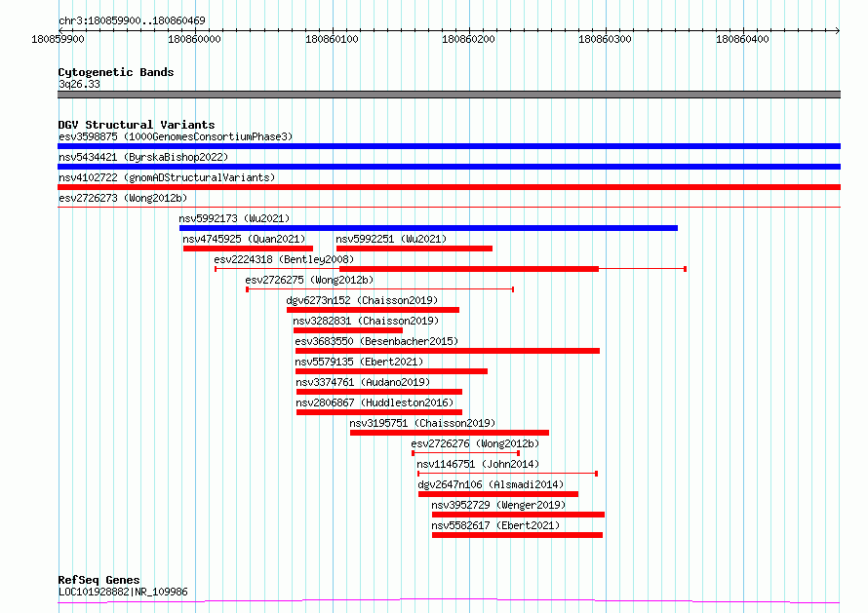
Task: Click nsv5582617 (Ebert2021) variant label
Action: click(496, 525)
